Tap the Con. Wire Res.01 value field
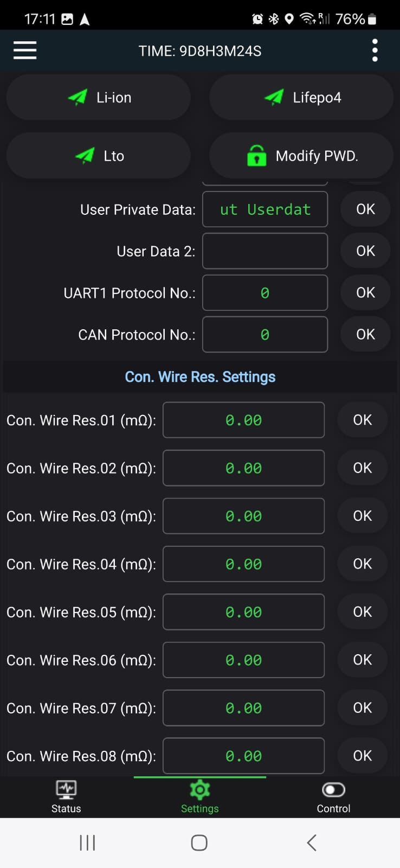The height and width of the screenshot is (868, 400). click(x=243, y=420)
